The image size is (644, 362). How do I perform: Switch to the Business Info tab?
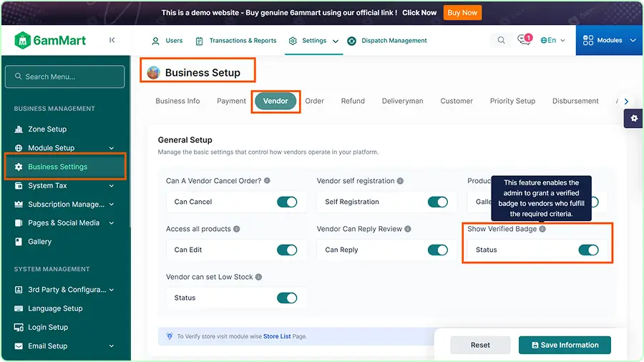click(177, 101)
